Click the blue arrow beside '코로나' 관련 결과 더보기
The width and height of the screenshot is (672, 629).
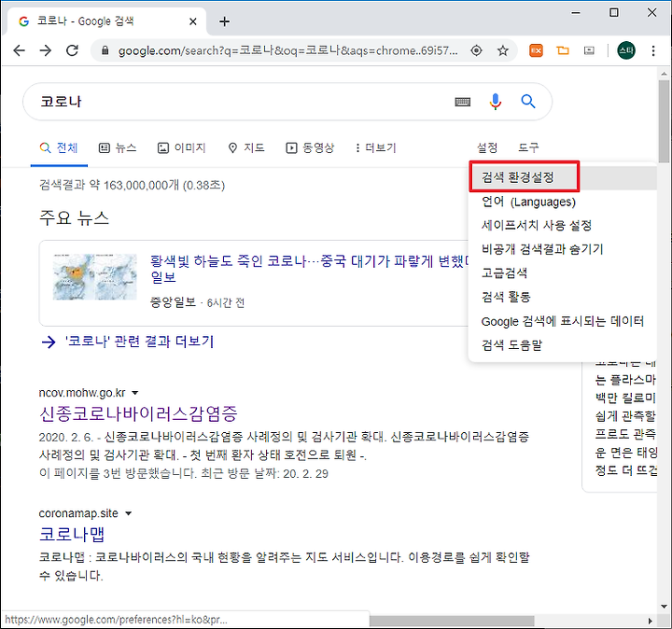[49, 342]
